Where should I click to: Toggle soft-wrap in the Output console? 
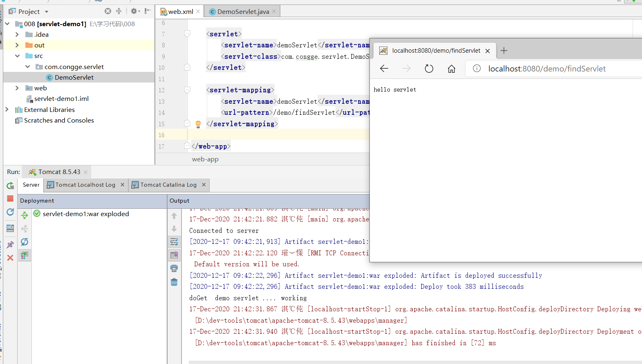[174, 242]
